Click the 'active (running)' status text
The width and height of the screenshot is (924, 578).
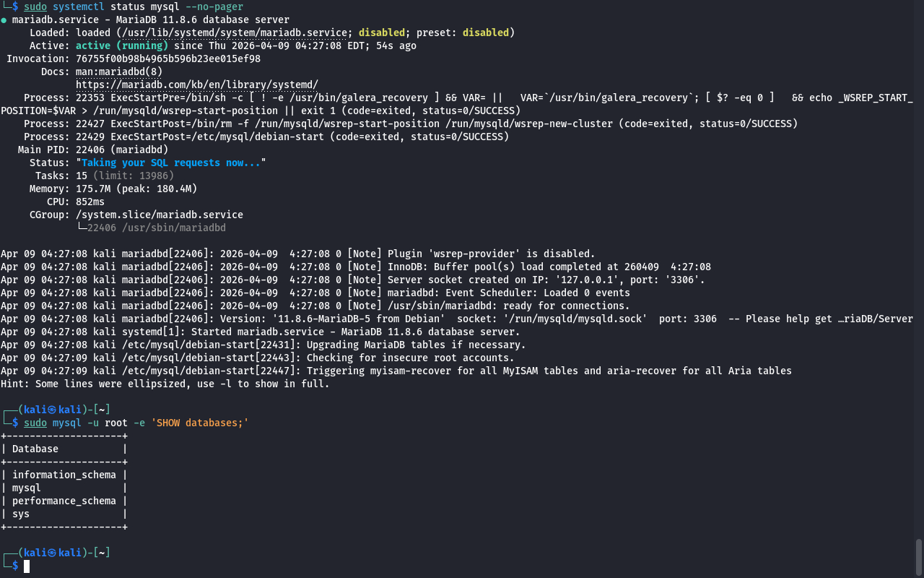(x=121, y=46)
